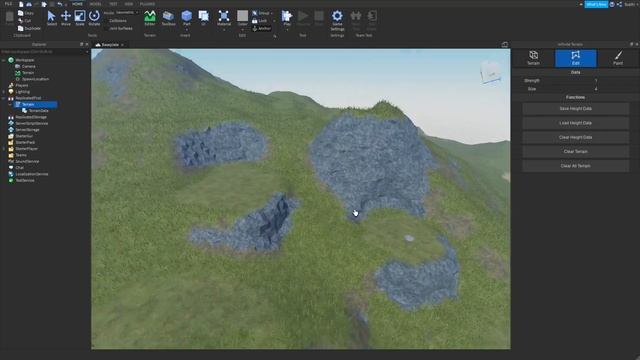
Task: Click Save Height Data button
Action: (576, 109)
